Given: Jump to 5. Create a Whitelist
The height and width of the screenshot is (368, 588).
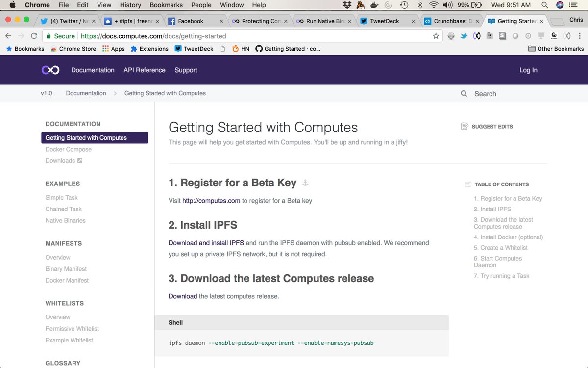Looking at the screenshot, I should (x=501, y=248).
